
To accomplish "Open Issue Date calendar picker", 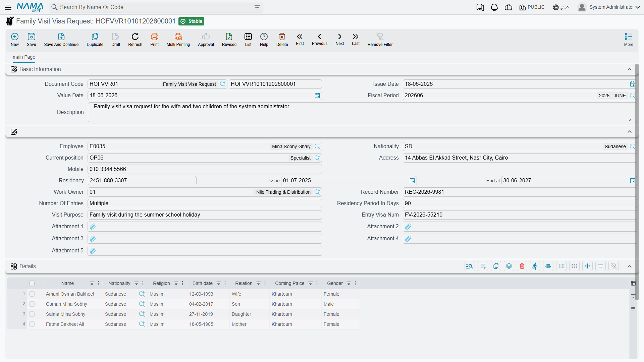I will click(633, 84).
